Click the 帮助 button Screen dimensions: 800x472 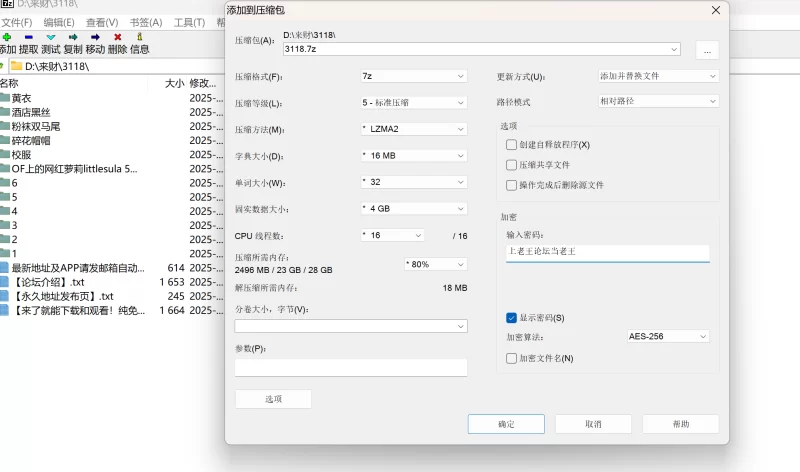pyautogui.click(x=681, y=424)
